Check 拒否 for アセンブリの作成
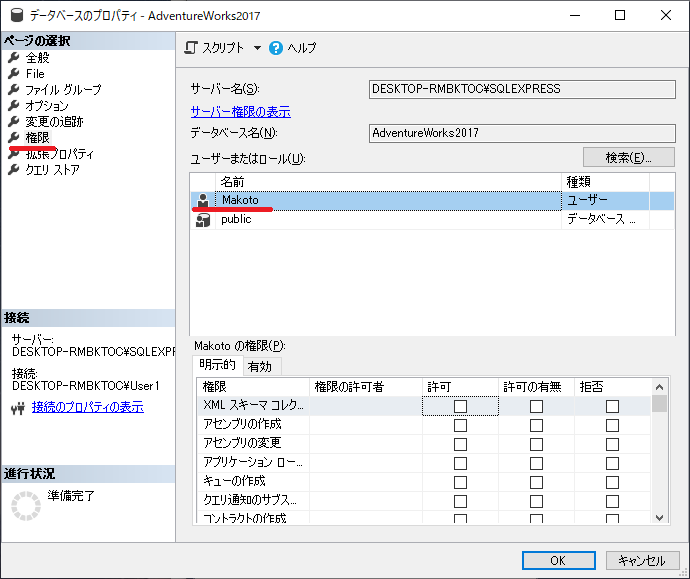 point(612,425)
